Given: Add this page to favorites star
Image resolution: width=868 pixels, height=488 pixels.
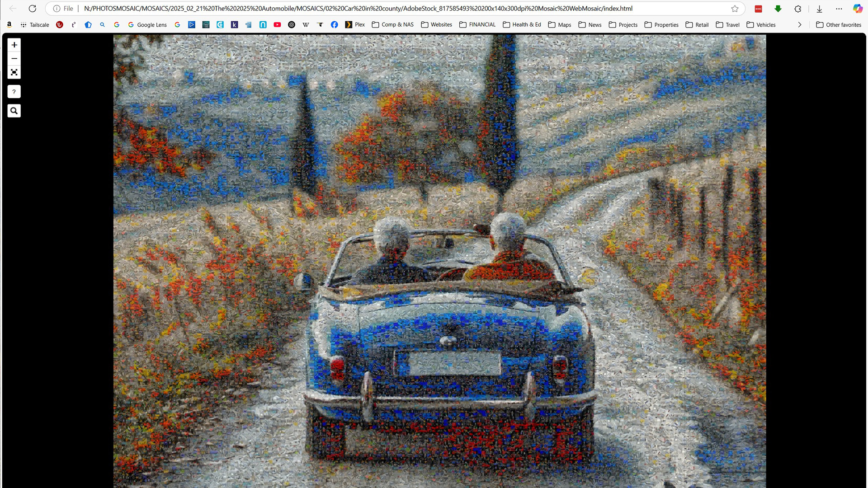Looking at the screenshot, I should pyautogui.click(x=735, y=9).
